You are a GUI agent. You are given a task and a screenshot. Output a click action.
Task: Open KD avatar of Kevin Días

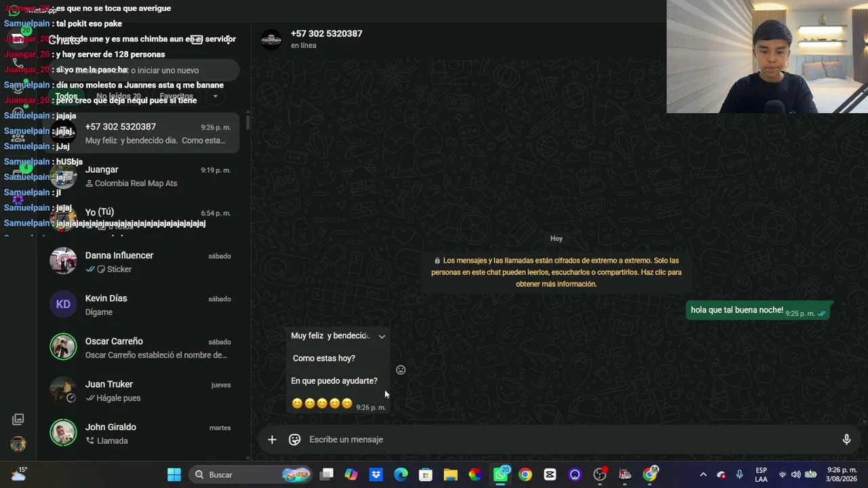pyautogui.click(x=63, y=304)
